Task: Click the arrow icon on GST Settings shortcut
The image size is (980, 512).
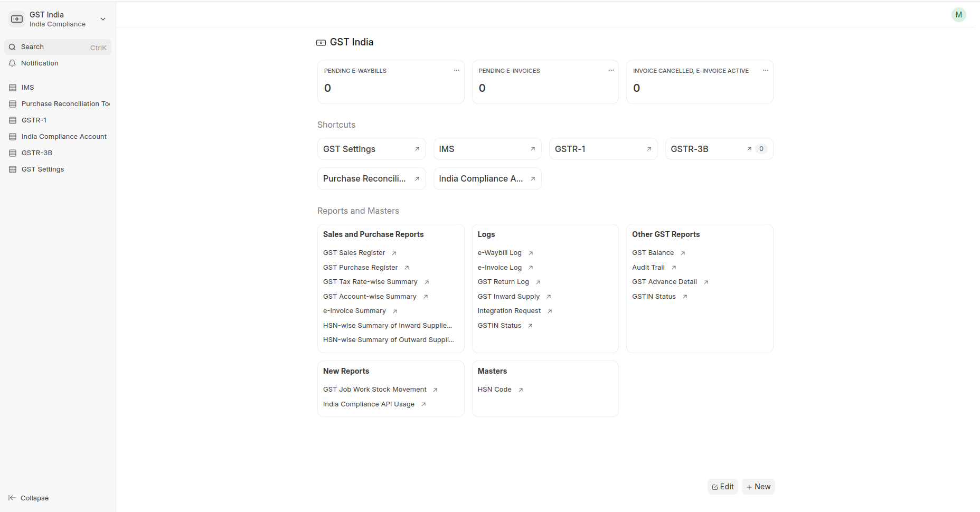Action: pyautogui.click(x=417, y=149)
